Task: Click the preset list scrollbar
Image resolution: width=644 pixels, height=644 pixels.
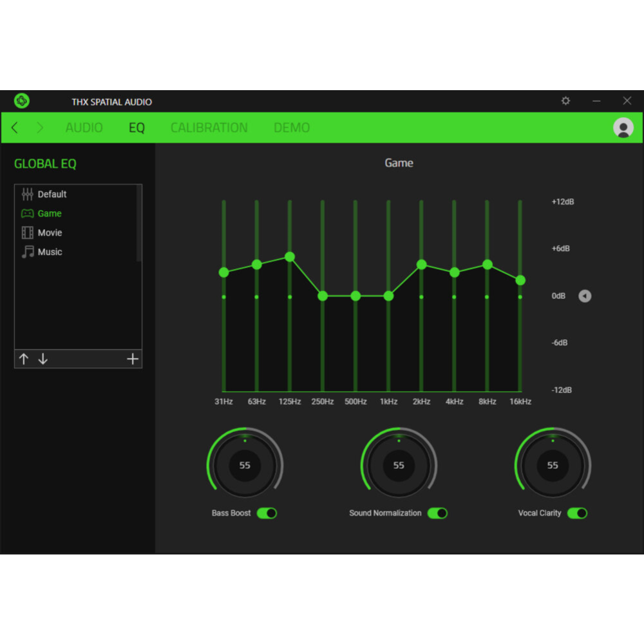Action: tap(139, 223)
